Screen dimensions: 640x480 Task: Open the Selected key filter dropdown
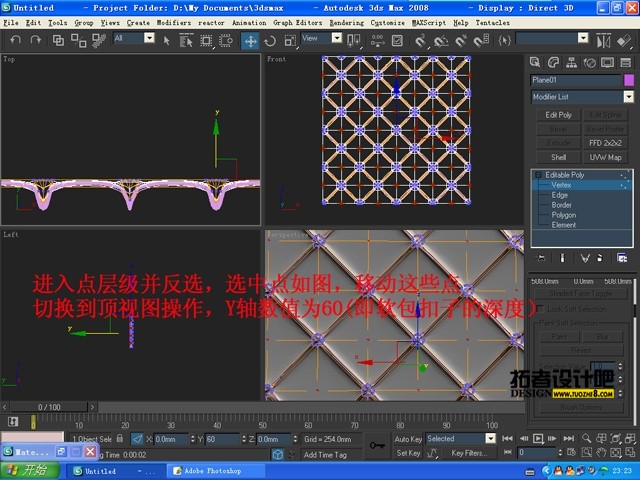coord(490,438)
